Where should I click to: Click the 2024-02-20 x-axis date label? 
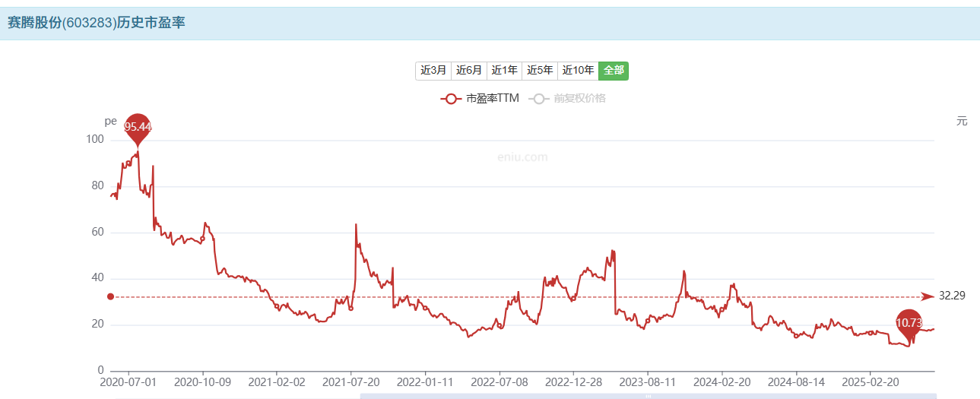coord(722,382)
